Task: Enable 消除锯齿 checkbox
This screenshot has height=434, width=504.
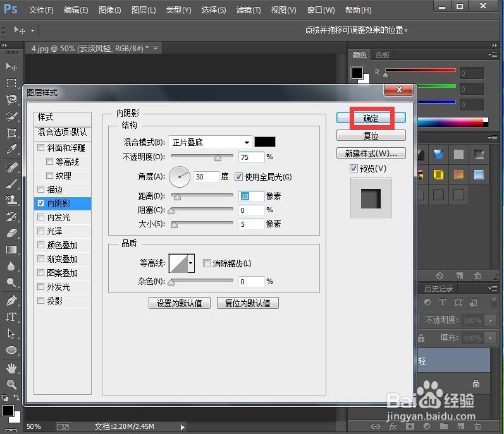Action: tap(207, 263)
